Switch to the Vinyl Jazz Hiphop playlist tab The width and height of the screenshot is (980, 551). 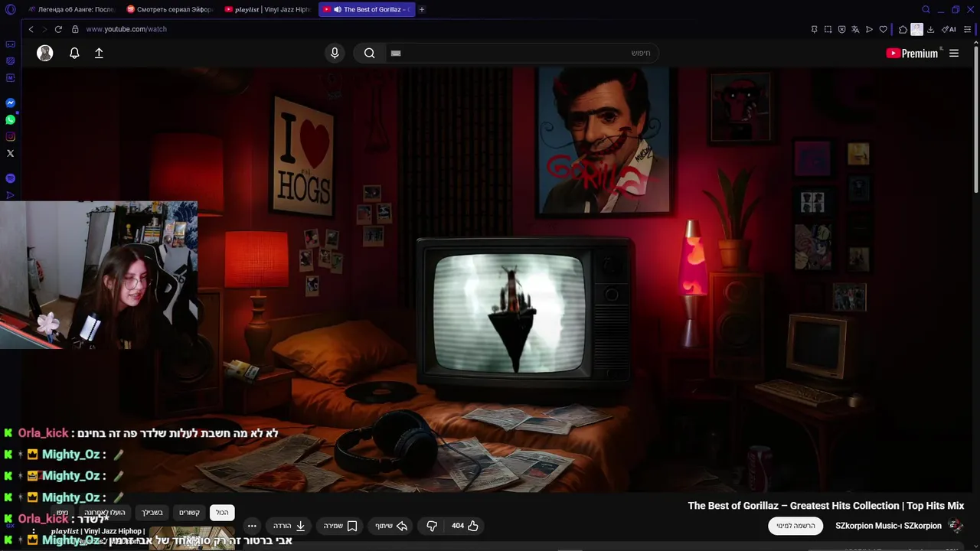click(266, 9)
